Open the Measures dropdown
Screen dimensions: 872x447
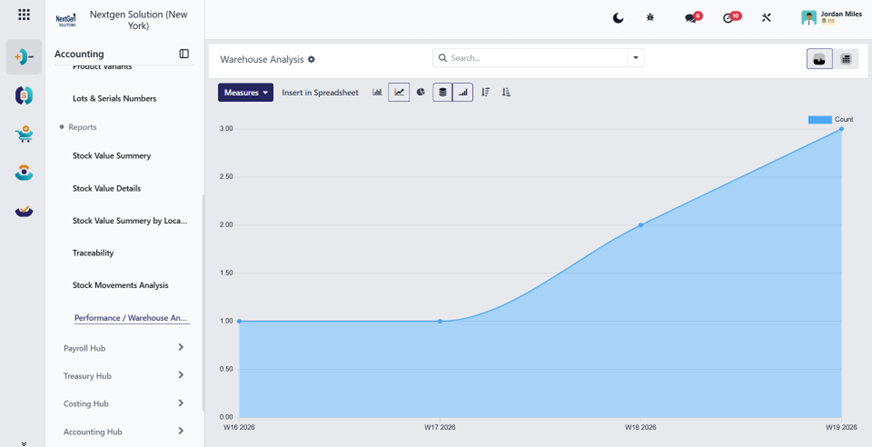[x=245, y=92]
